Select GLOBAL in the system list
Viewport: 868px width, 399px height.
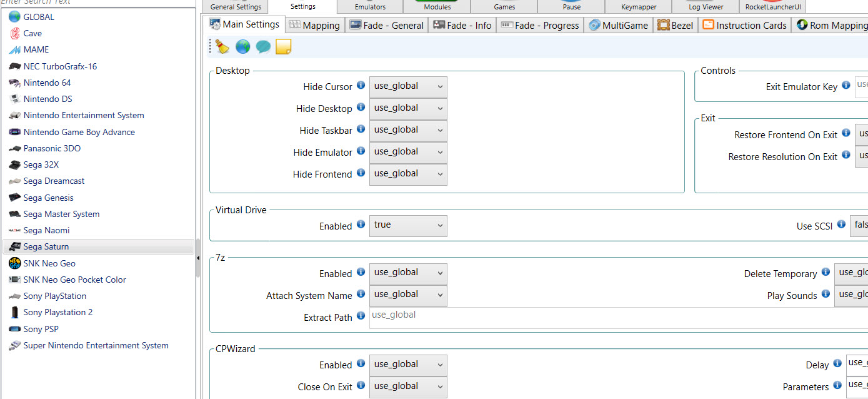point(39,17)
